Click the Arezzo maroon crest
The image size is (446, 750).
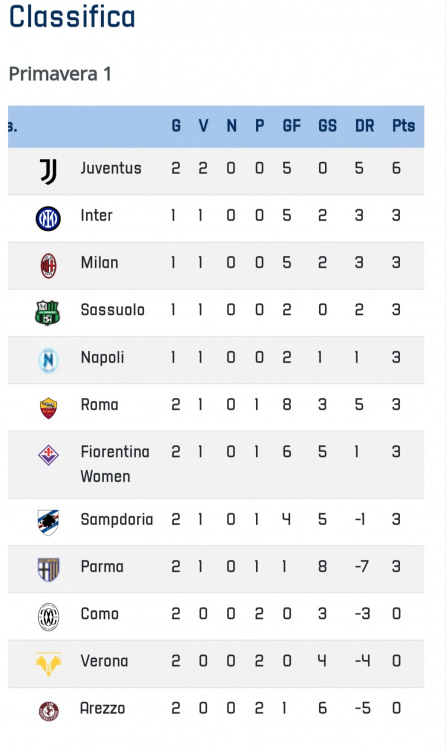click(48, 711)
